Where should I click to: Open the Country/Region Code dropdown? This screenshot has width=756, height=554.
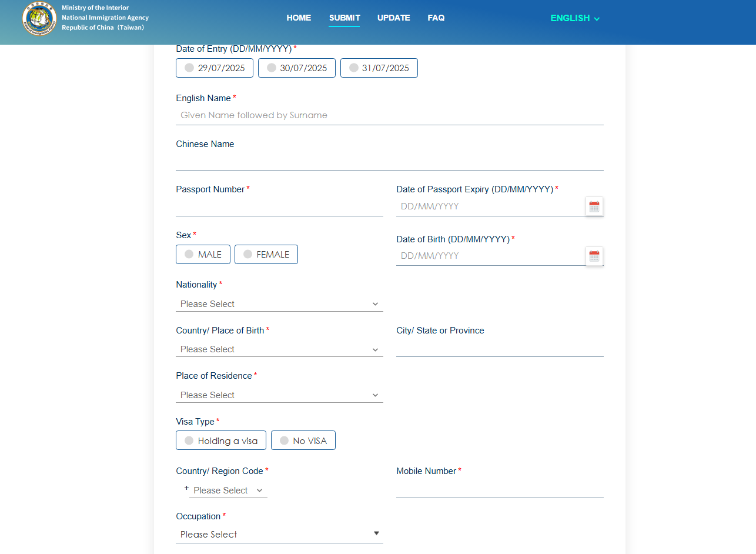click(x=228, y=490)
